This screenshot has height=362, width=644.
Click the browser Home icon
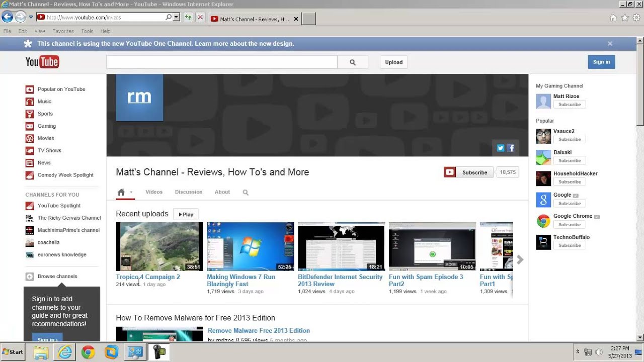[613, 18]
